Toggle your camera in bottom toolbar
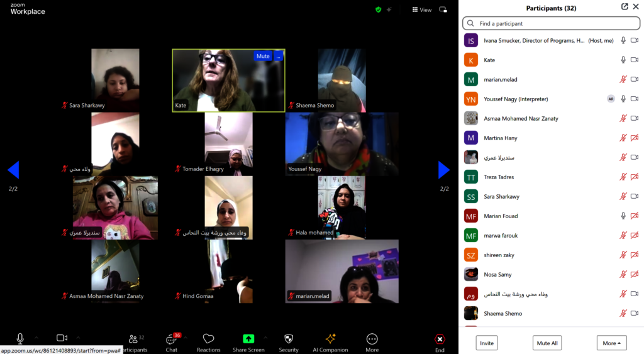Image resolution: width=644 pixels, height=354 pixels. point(62,338)
